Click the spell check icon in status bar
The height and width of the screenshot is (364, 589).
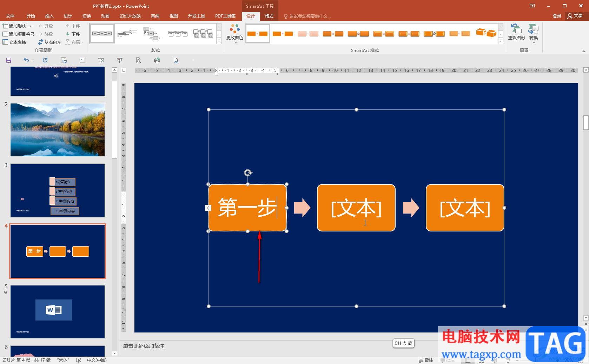pos(79,360)
